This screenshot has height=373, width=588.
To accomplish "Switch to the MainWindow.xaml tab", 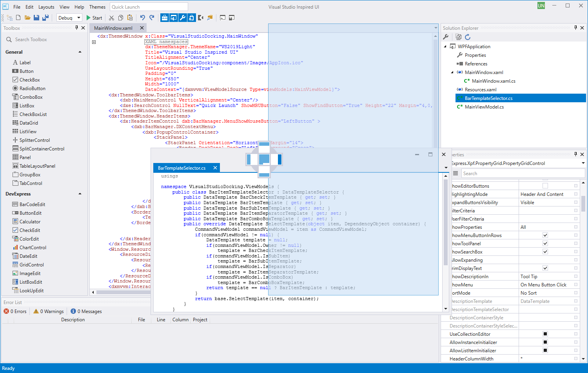I will (114, 28).
